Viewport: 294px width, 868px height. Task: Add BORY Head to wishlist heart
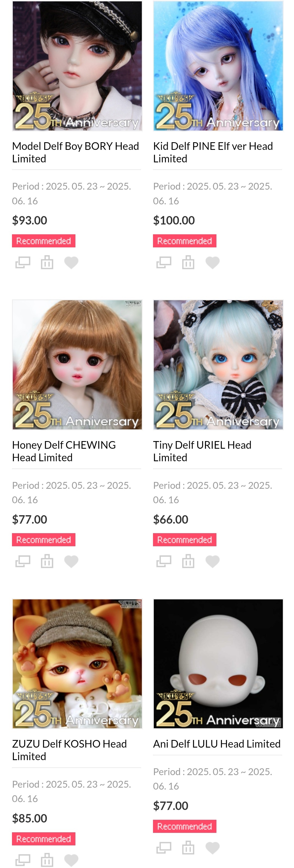click(x=71, y=262)
